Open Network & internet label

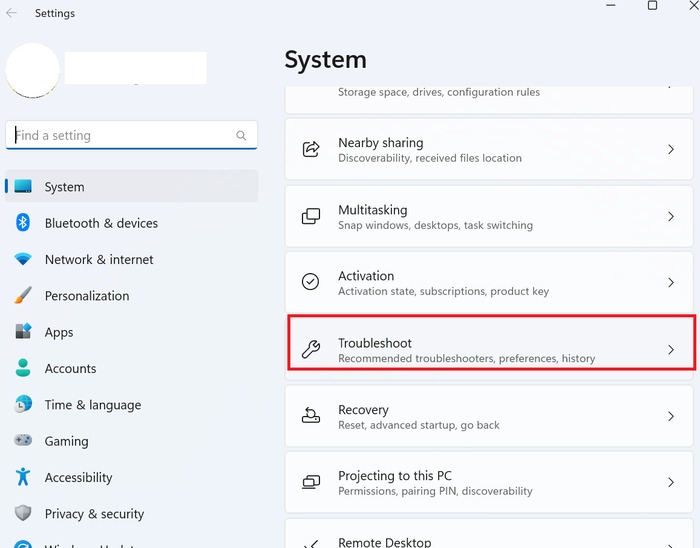pyautogui.click(x=99, y=260)
